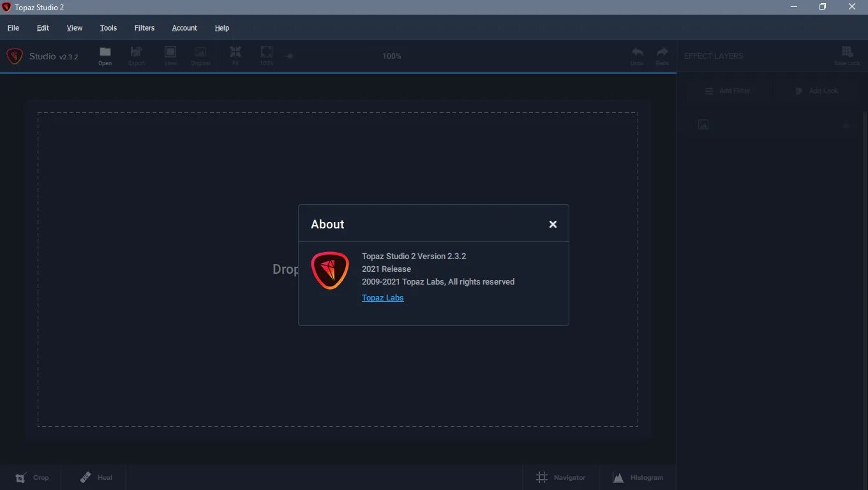Open the Navigator panel
The image size is (868, 490).
560,477
